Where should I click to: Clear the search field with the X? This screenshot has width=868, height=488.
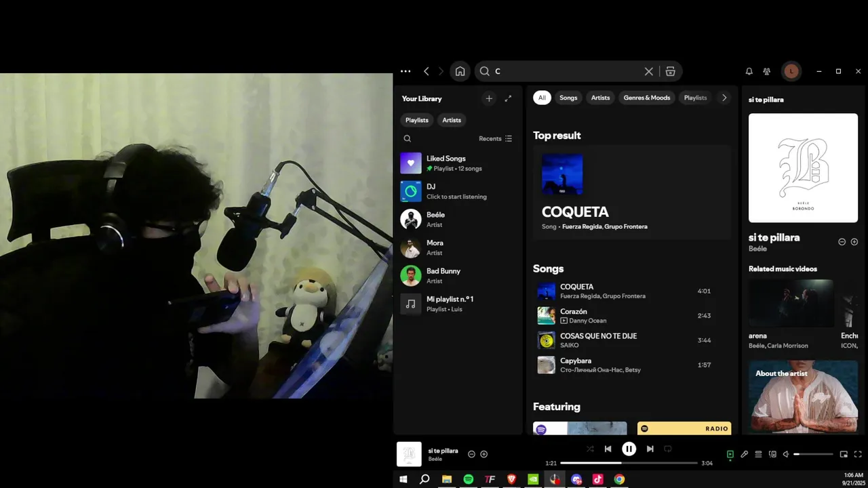[x=649, y=71]
